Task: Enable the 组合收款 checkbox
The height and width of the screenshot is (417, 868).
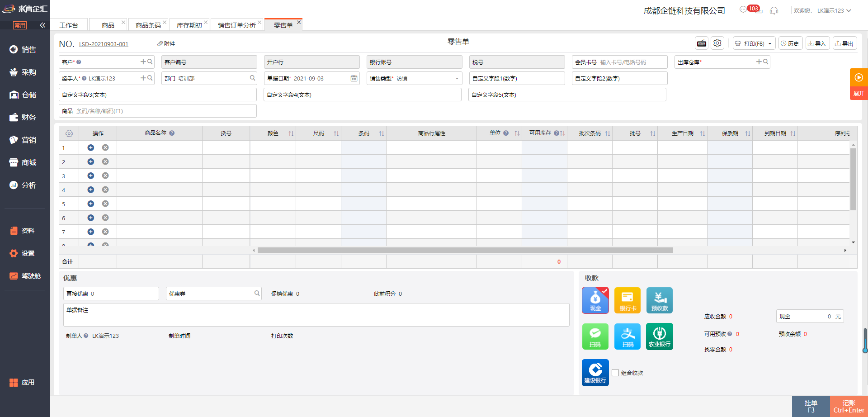Action: 615,373
